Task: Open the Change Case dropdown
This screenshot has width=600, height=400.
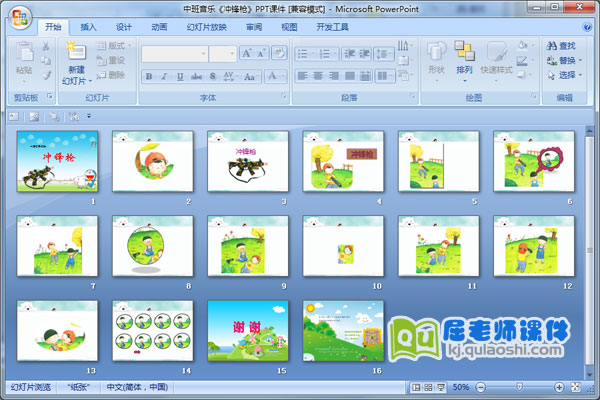Action: point(251,77)
